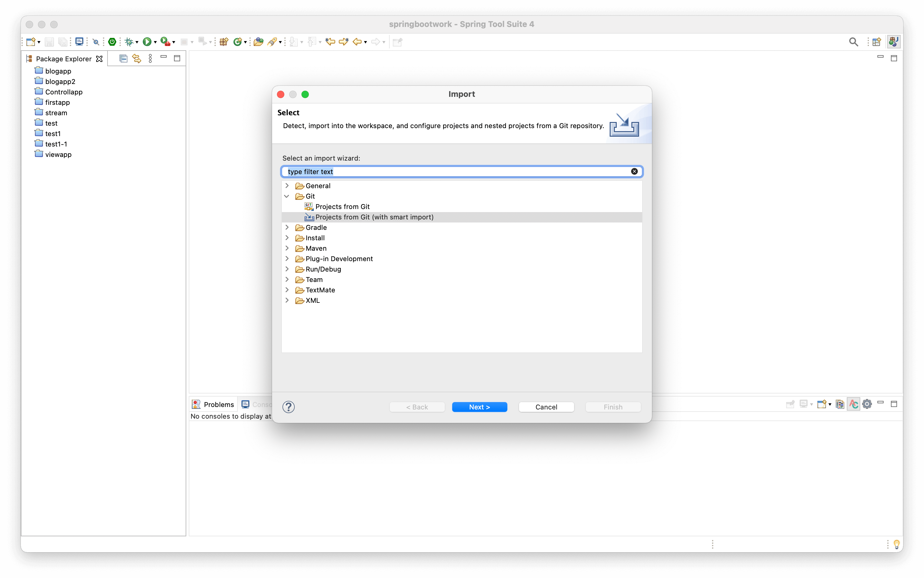
Task: Select the TextMate import category
Action: (320, 290)
